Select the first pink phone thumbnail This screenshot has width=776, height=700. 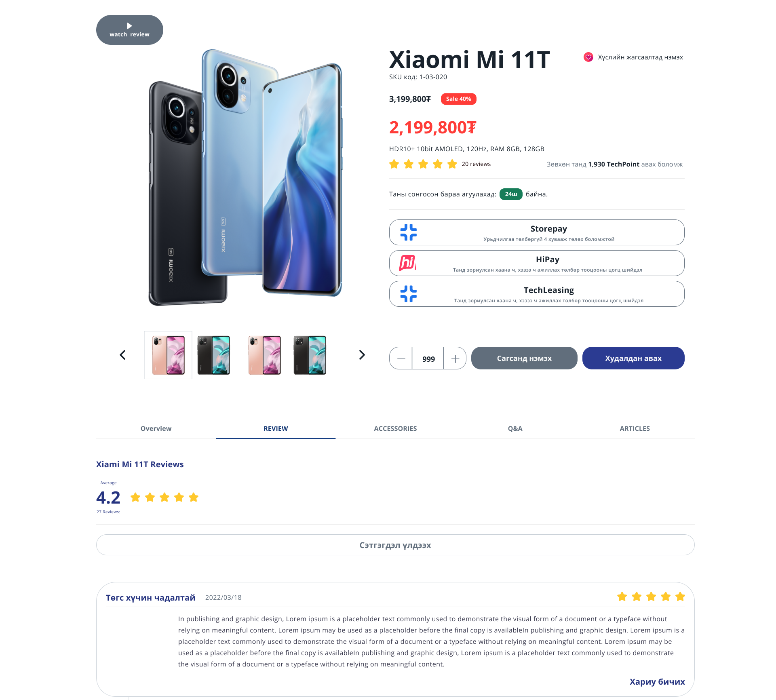[168, 355]
